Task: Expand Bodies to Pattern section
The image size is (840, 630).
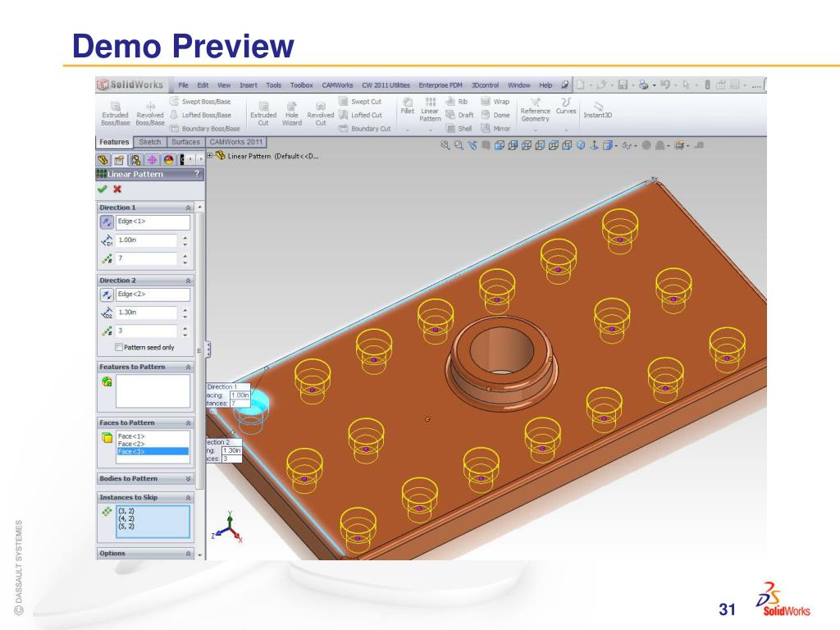Action: [188, 479]
